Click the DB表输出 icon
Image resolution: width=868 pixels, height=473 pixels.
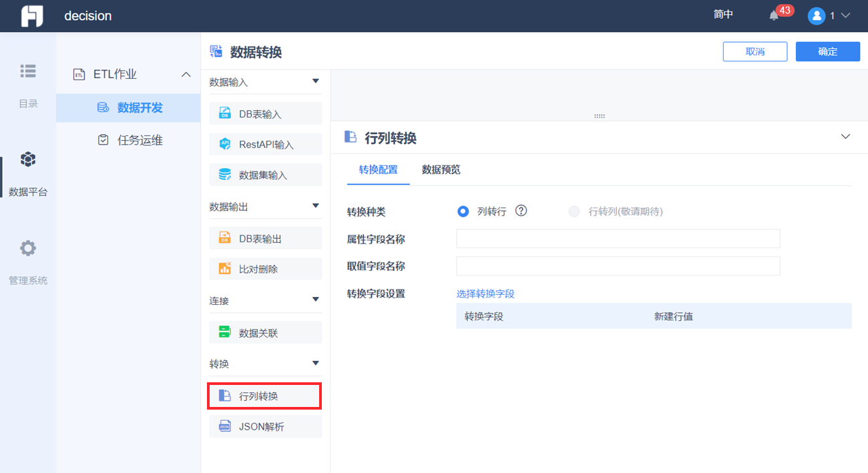(225, 238)
